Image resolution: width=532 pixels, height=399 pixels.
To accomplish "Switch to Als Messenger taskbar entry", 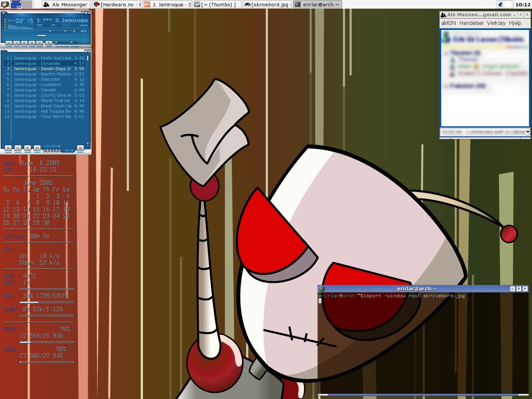I will coord(66,4).
